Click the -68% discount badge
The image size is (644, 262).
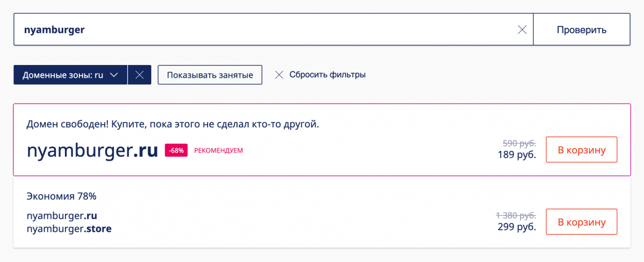tap(176, 150)
